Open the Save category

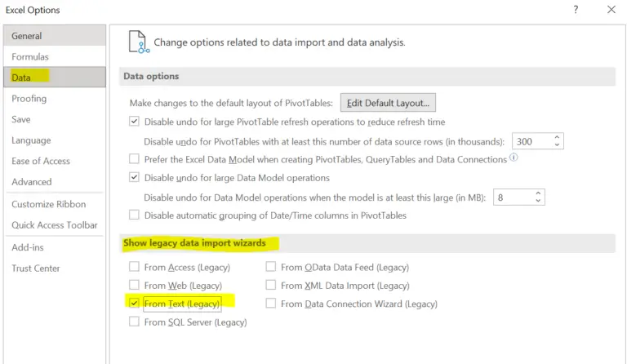coord(55,119)
